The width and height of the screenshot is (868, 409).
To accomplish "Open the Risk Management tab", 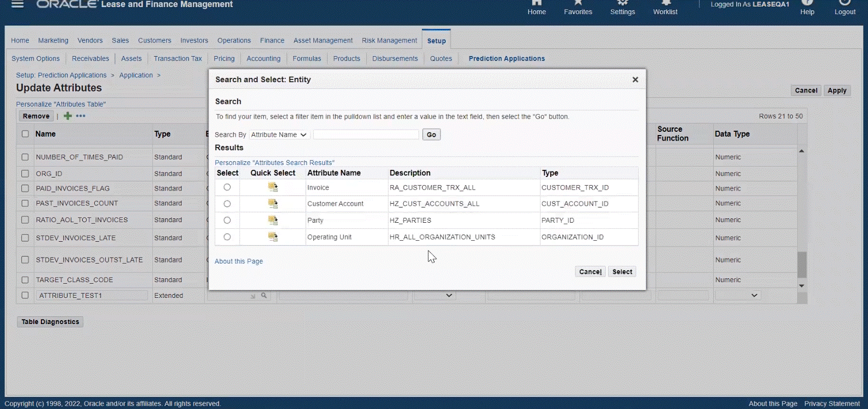I will point(390,40).
